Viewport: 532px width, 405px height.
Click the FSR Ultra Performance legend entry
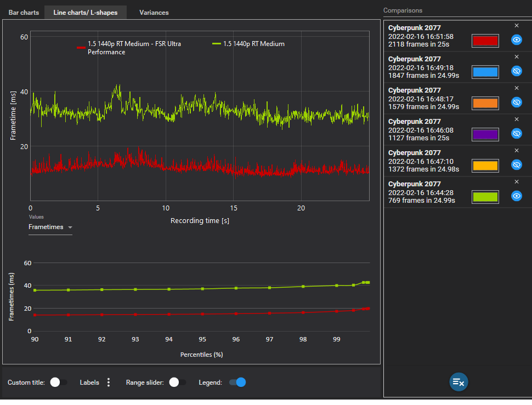pyautogui.click(x=129, y=48)
